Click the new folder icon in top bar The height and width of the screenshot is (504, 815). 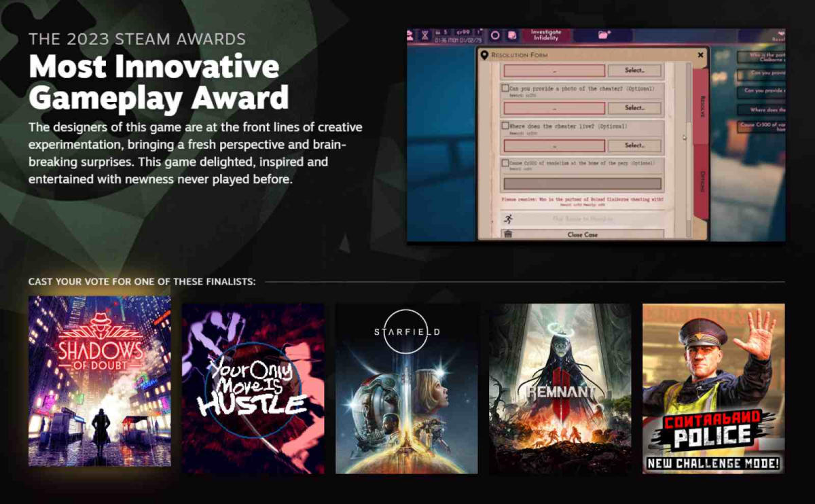tap(604, 35)
